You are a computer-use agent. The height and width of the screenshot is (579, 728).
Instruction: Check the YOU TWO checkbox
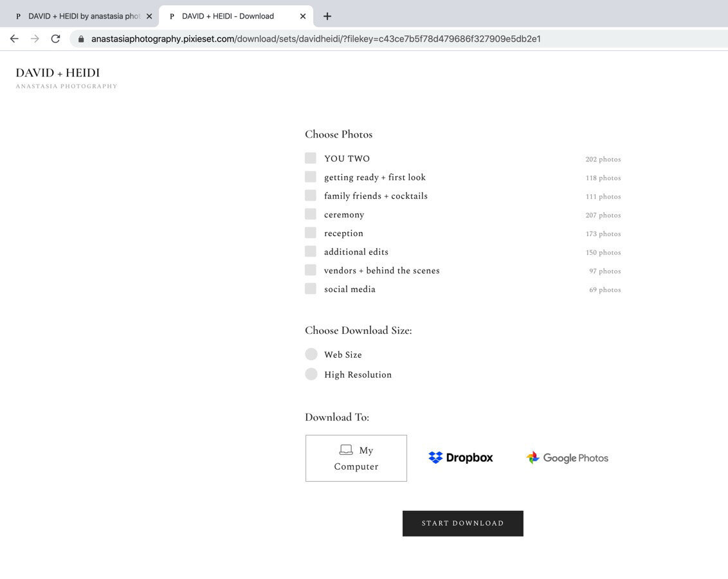point(311,158)
